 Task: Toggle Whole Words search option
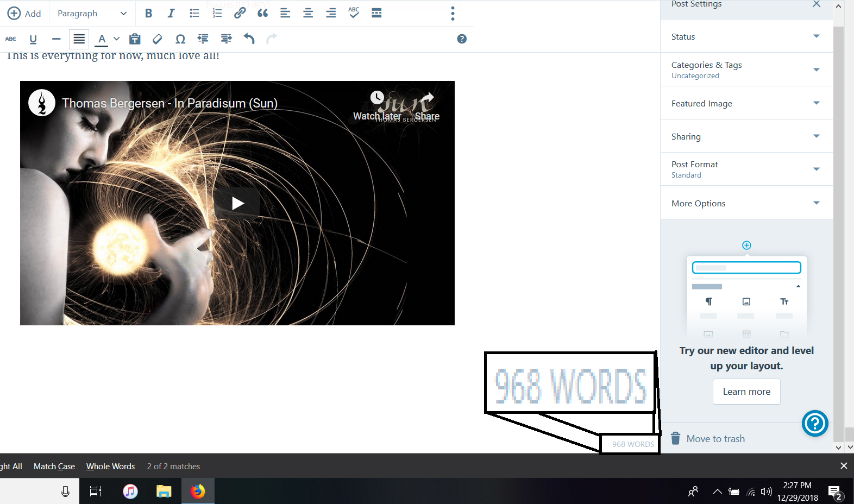pos(110,467)
